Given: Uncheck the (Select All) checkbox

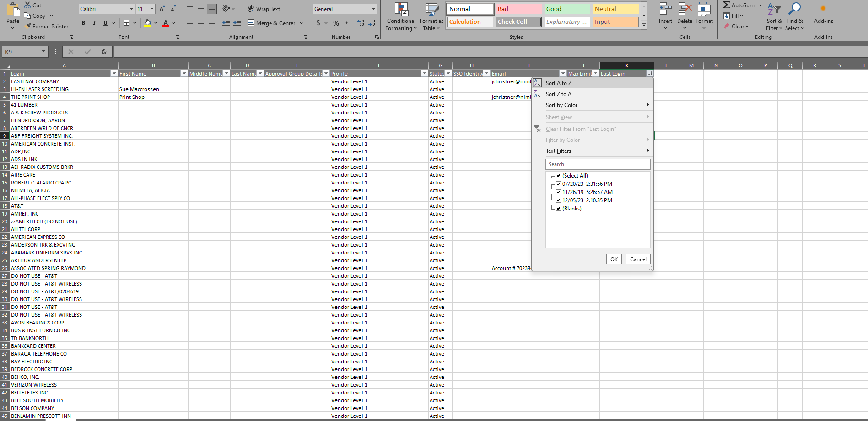Looking at the screenshot, I should click(558, 176).
